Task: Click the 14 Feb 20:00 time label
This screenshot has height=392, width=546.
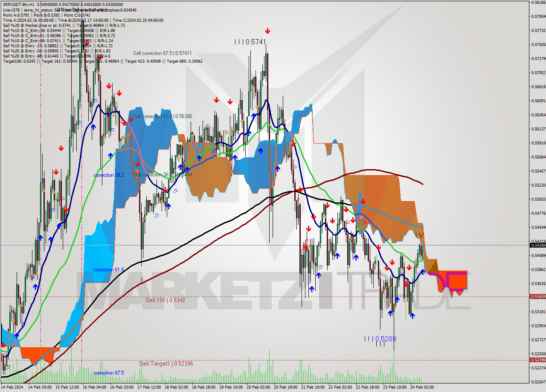Action: [x=40, y=387]
